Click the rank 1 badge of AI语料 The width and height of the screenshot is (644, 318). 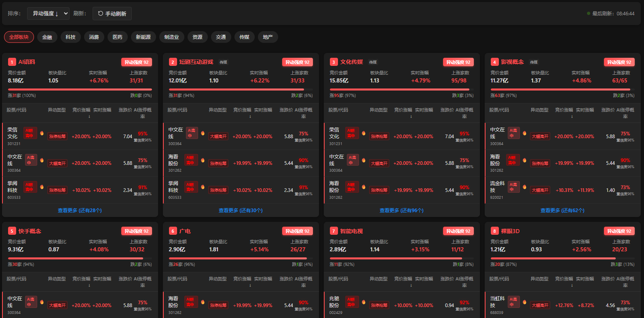[12, 62]
